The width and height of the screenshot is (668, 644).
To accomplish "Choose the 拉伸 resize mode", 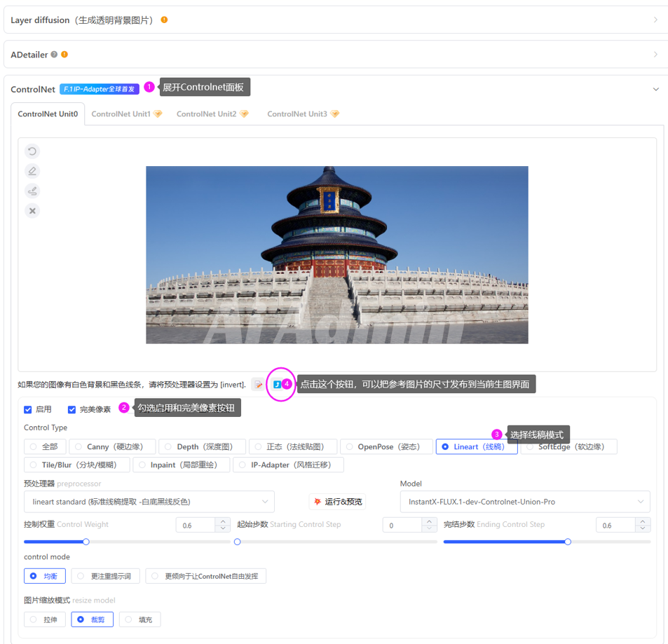I will coord(45,619).
